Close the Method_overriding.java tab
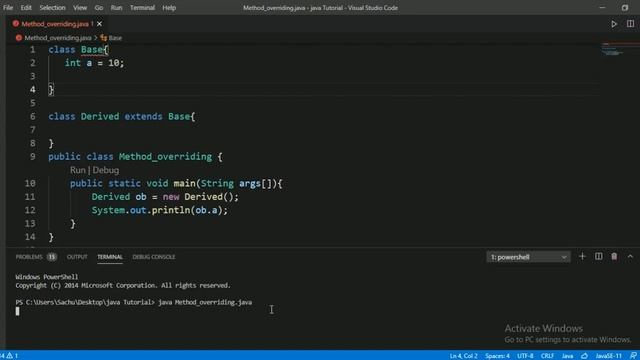Image resolution: width=640 pixels, height=360 pixels. click(99, 24)
